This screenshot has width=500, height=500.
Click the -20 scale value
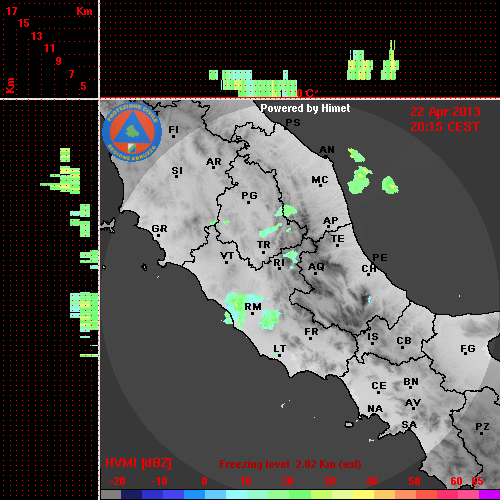pyautogui.click(x=117, y=481)
